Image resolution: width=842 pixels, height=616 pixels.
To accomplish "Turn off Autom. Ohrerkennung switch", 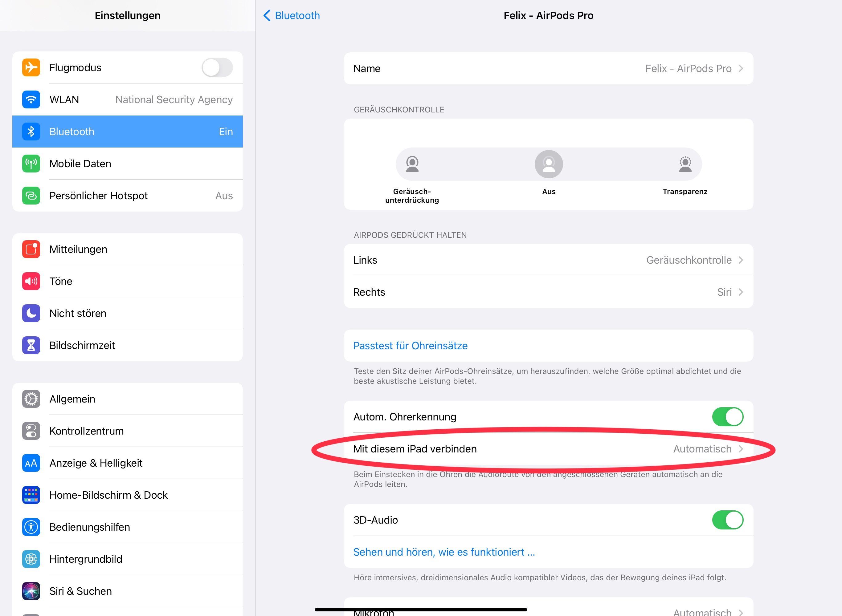I will click(727, 416).
